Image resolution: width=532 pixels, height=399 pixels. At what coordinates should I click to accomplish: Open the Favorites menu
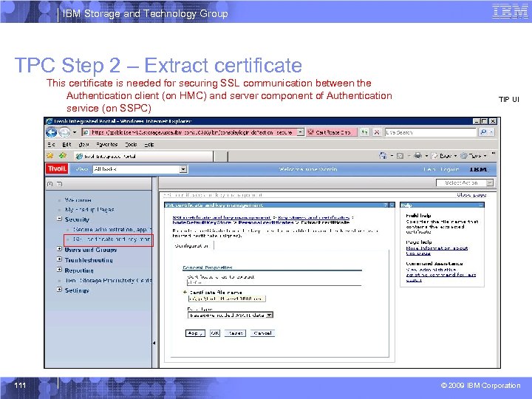click(107, 145)
